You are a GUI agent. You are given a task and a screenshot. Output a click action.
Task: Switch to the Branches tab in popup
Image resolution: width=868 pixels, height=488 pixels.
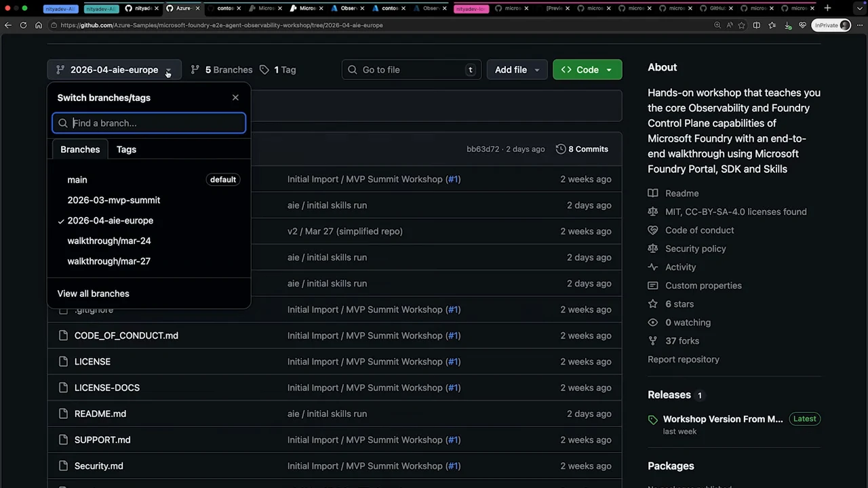point(80,149)
